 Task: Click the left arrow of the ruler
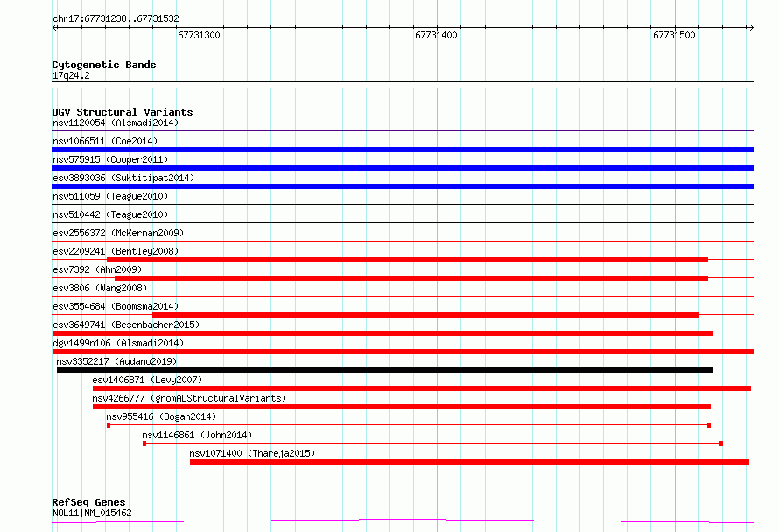[55, 27]
